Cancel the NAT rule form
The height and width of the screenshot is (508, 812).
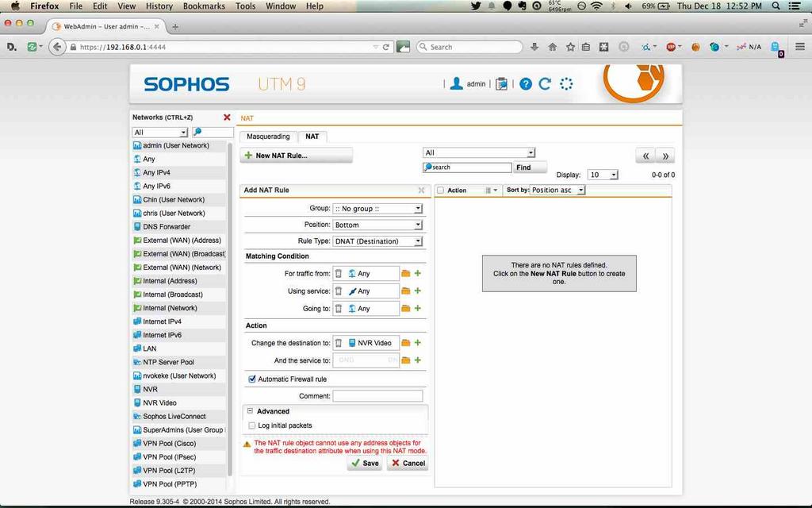408,464
